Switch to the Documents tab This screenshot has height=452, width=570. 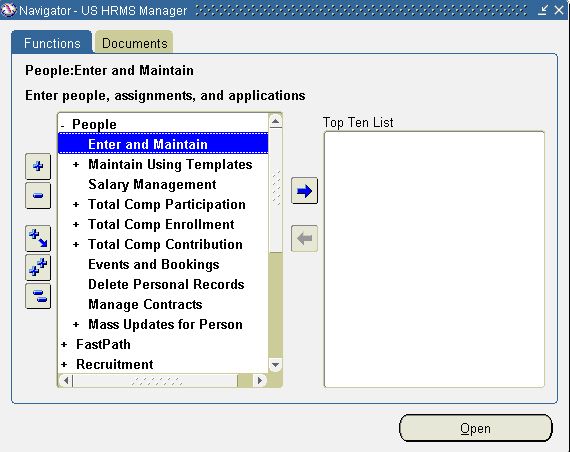(135, 43)
